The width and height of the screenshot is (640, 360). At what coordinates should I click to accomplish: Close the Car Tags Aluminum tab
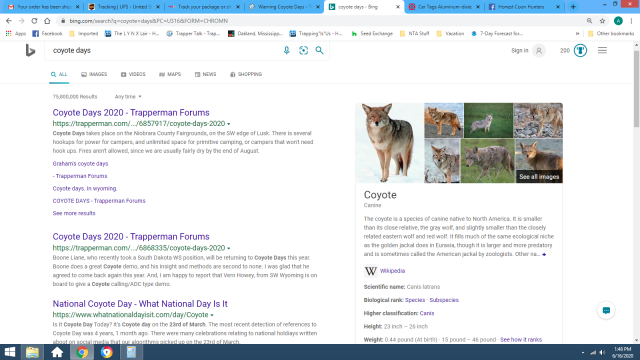pyautogui.click(x=478, y=7)
